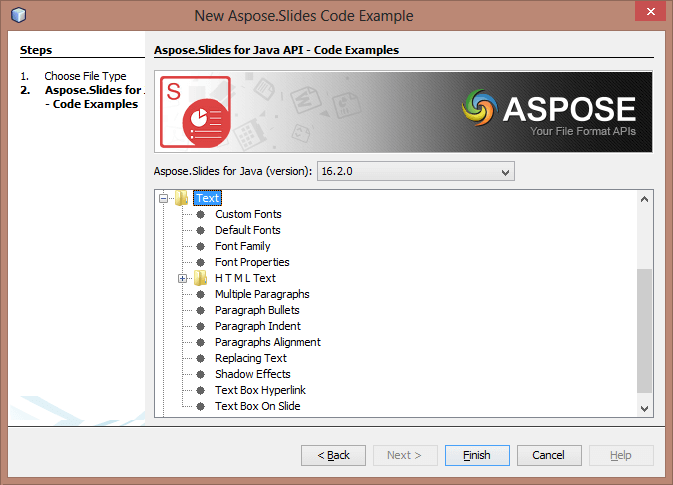This screenshot has height=485, width=673.
Task: Select the Font Properties example
Action: point(252,262)
